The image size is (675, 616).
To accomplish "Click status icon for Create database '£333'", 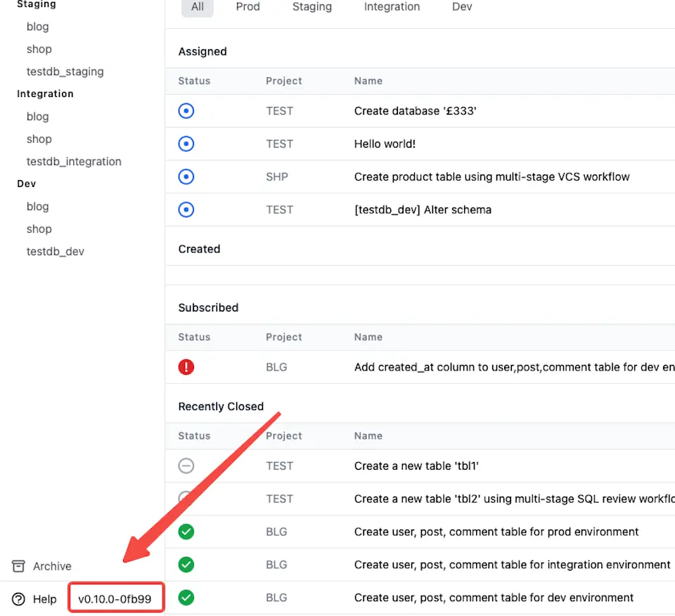I will (186, 111).
